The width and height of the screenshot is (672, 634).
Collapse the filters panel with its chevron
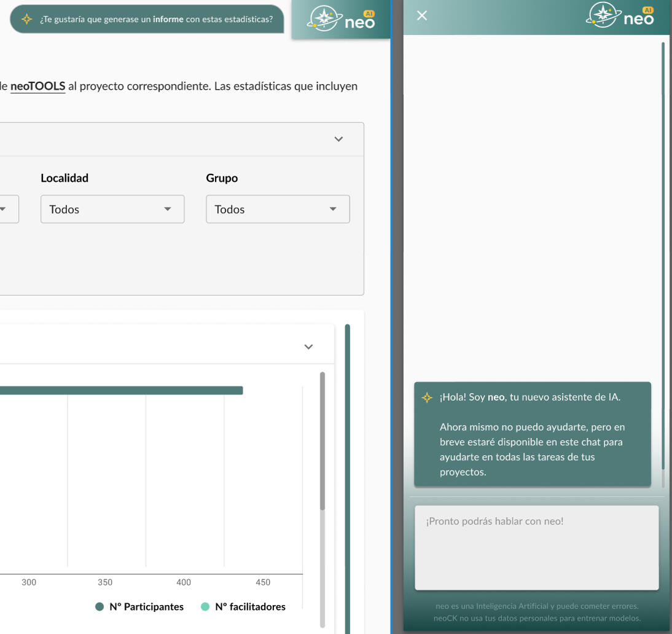(338, 139)
